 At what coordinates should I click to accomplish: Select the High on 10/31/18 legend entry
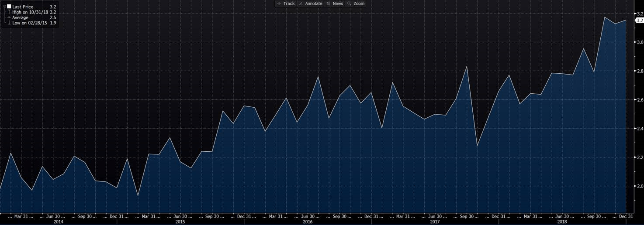coord(30,12)
